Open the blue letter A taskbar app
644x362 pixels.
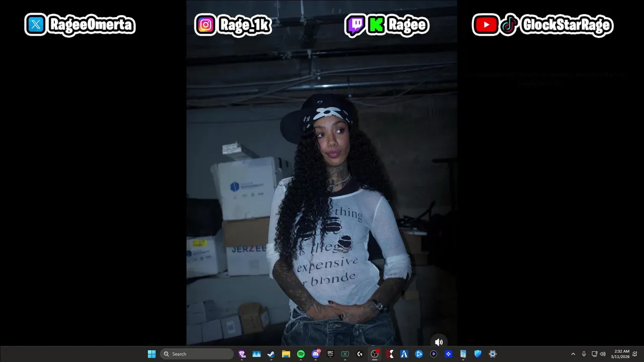(x=404, y=354)
